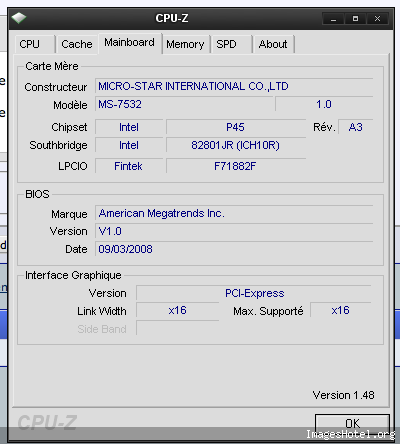Select the LPCIO F71882F field

point(236,166)
